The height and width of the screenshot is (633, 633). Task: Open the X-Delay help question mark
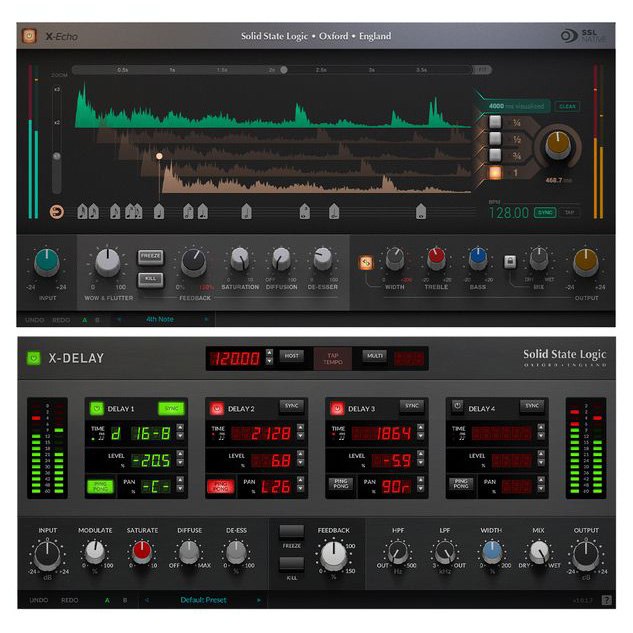(x=606, y=600)
